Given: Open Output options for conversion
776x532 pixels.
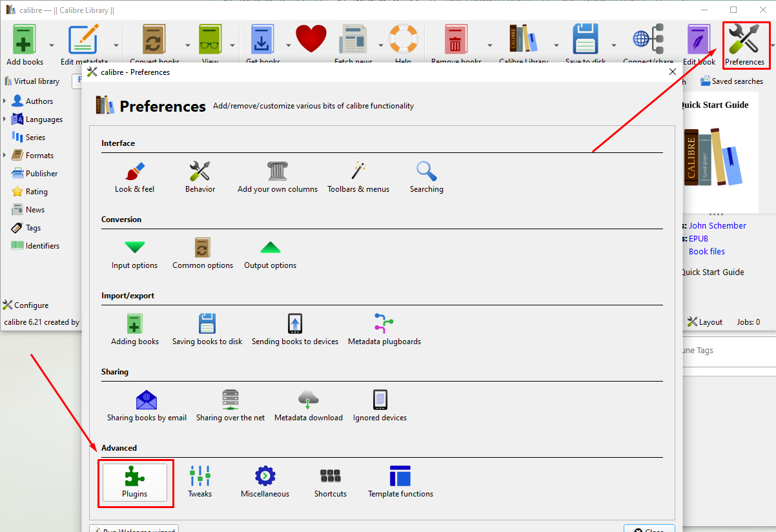Looking at the screenshot, I should coord(271,254).
